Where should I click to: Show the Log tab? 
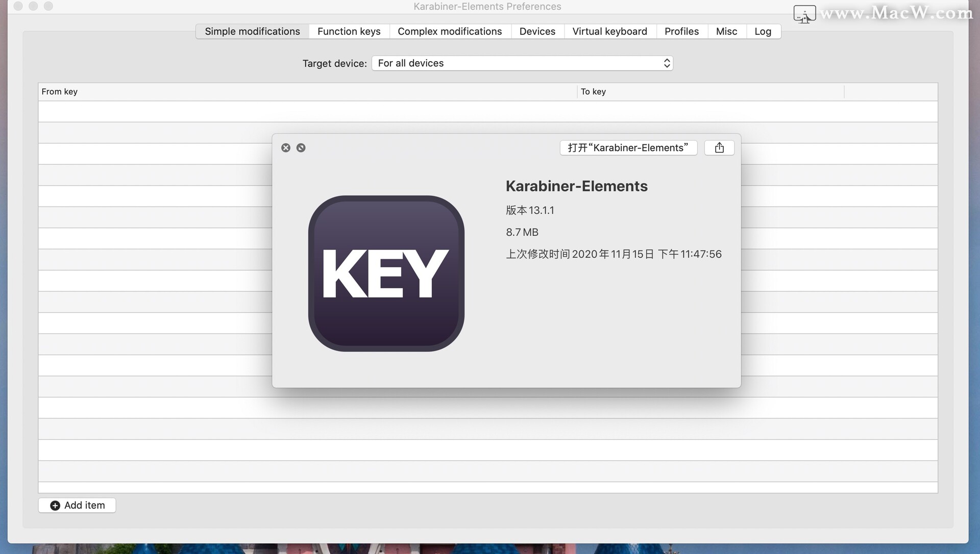[x=763, y=32]
